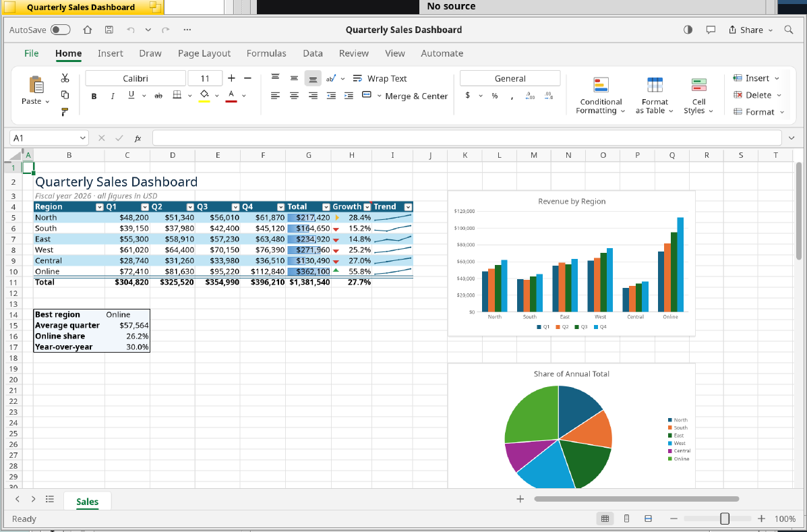This screenshot has height=532, width=807.
Task: Toggle Italic formatting
Action: (x=112, y=96)
